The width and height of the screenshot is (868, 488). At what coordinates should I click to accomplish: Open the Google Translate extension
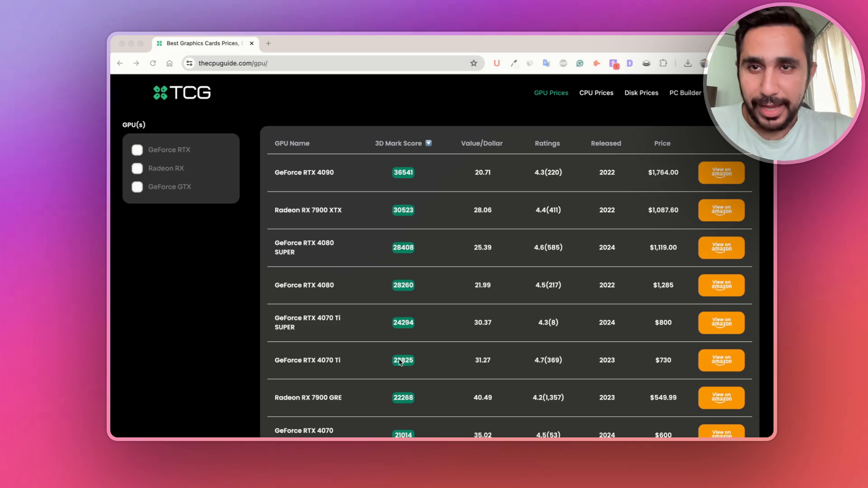[x=546, y=63]
